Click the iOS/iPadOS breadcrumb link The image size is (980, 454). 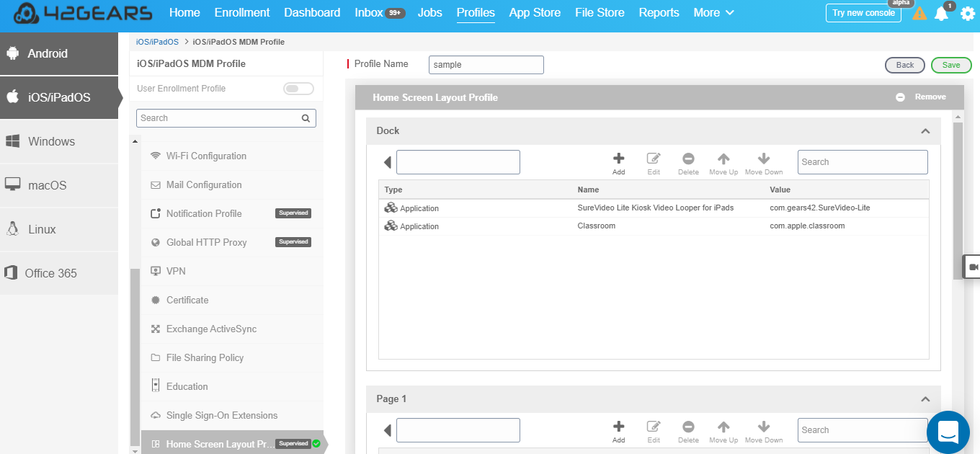point(157,42)
